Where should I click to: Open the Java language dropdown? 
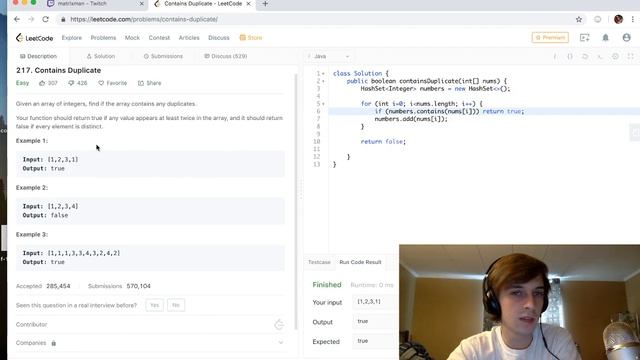(x=330, y=56)
